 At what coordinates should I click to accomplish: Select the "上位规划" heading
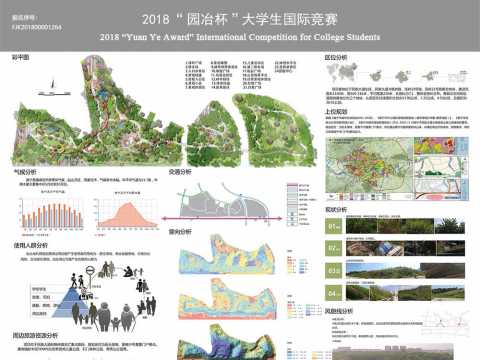tap(336, 111)
